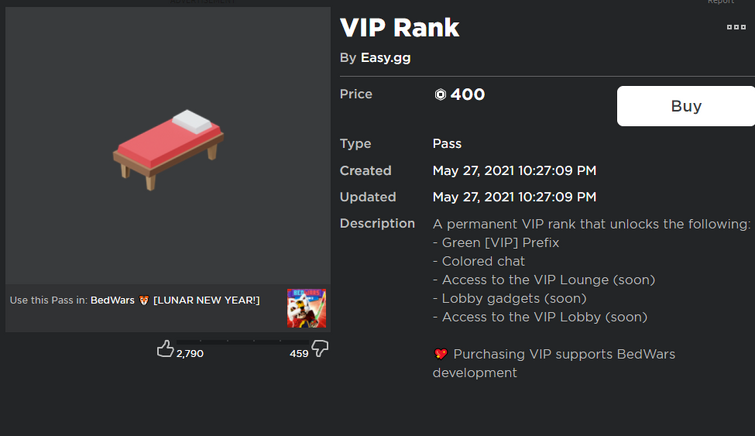Click the BedWars game thumbnail
Image resolution: width=755 pixels, height=436 pixels.
tap(306, 308)
